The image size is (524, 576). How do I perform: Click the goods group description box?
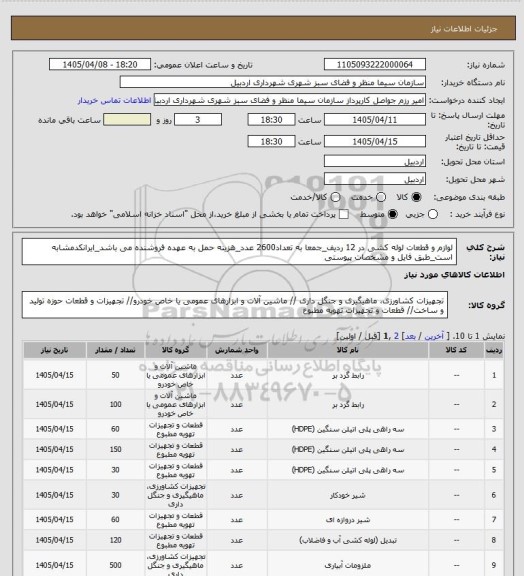tap(235, 305)
